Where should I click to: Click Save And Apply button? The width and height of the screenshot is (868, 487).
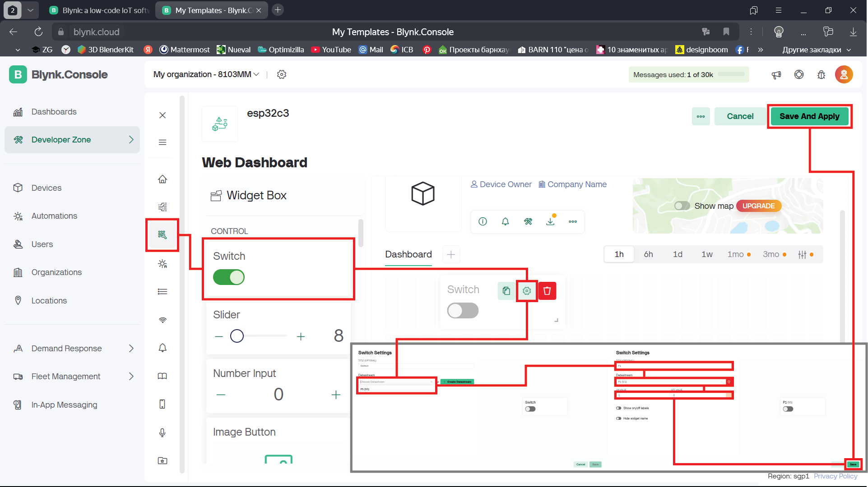tap(810, 116)
